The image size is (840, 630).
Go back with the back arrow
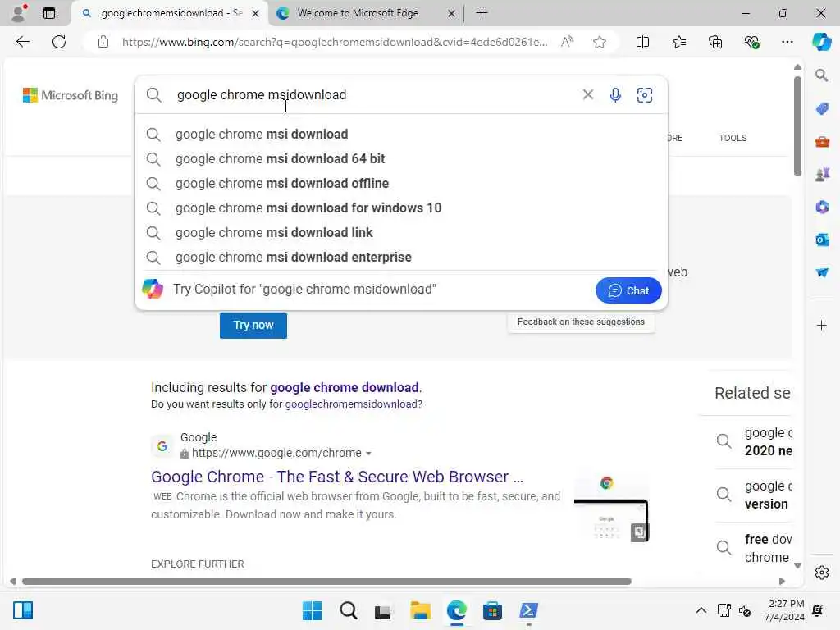(x=22, y=42)
